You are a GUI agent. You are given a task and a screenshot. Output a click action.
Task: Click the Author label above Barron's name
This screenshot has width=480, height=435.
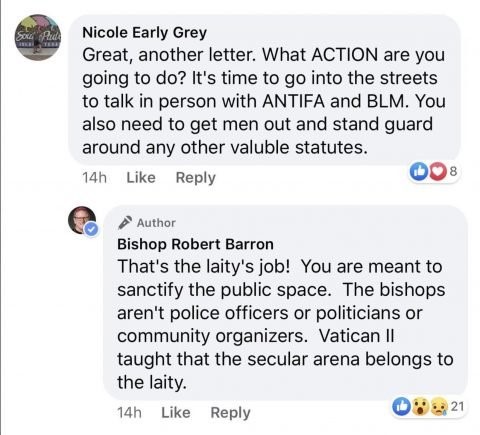(156, 223)
